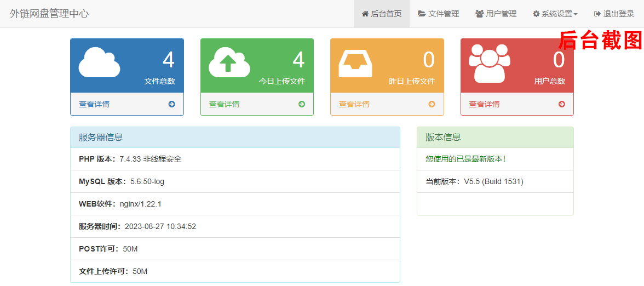Viewport: 644px width, 286px height.
Task: Select the WEB软件 nginx/1.22.1 row
Action: coord(235,204)
